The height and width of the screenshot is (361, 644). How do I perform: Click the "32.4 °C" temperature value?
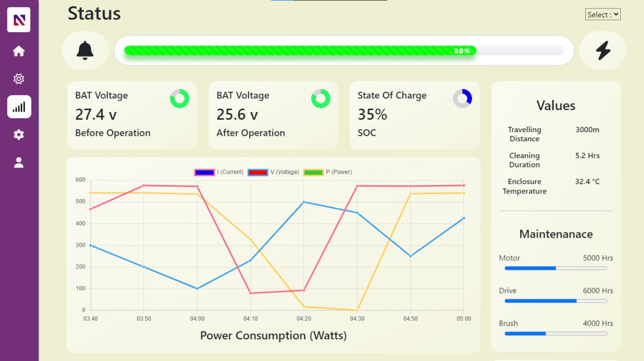(588, 182)
